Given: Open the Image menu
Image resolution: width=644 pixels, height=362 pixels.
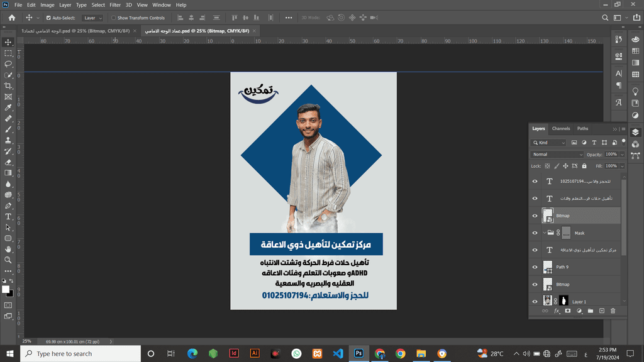Looking at the screenshot, I should point(47,5).
